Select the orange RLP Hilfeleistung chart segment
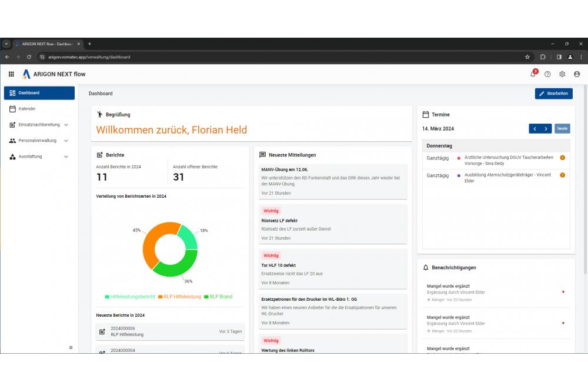 coord(149,247)
